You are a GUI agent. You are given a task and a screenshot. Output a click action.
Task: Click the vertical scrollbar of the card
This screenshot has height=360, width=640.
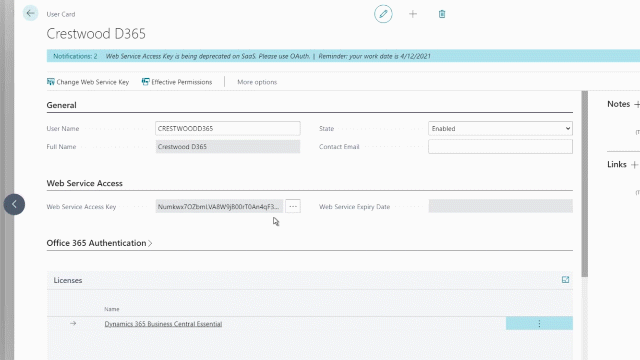(x=584, y=184)
